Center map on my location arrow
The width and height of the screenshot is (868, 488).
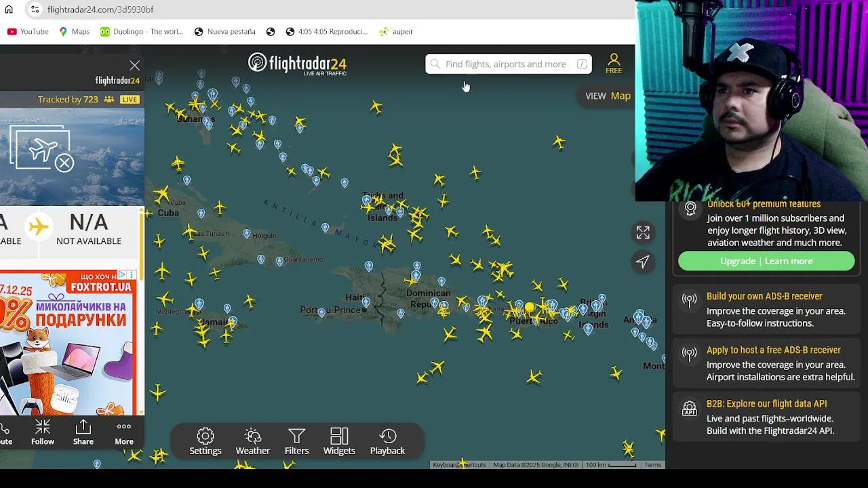643,261
